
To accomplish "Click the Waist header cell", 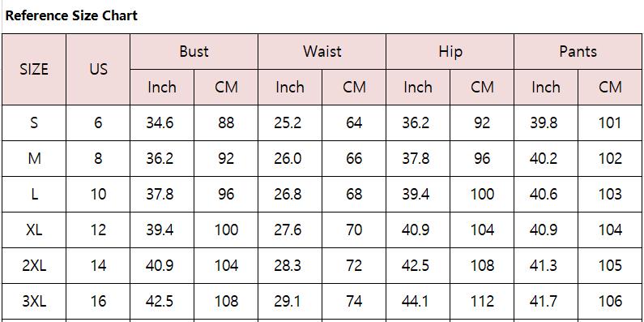I will click(x=322, y=51).
